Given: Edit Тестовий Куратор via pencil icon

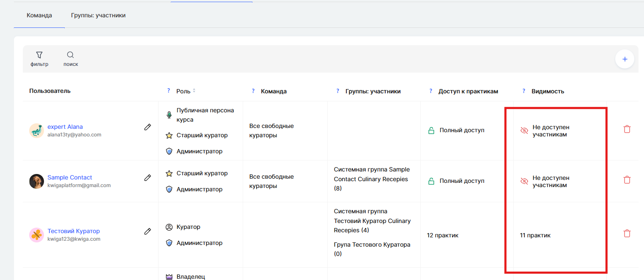Looking at the screenshot, I should point(148,231).
